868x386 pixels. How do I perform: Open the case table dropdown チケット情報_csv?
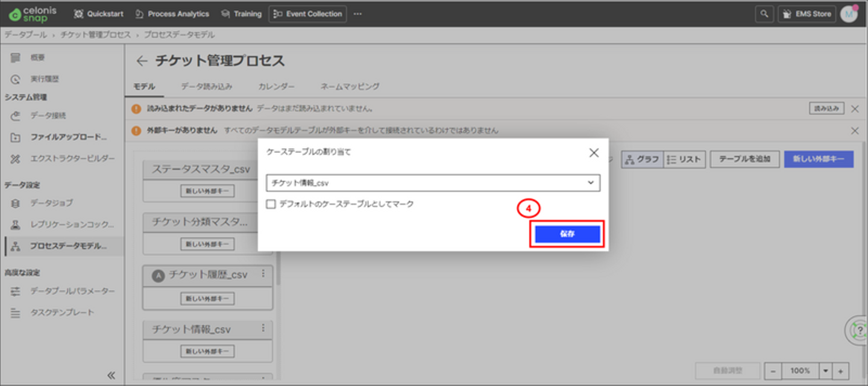pos(433,182)
